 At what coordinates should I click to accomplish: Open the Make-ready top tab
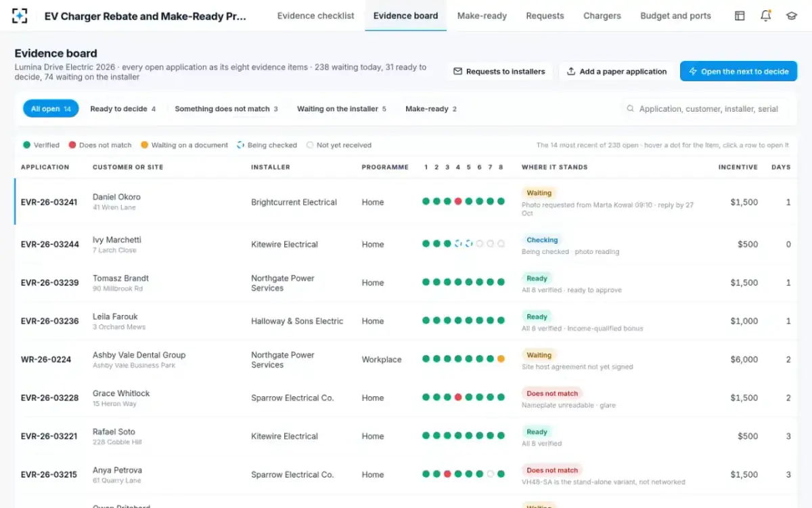tap(482, 16)
